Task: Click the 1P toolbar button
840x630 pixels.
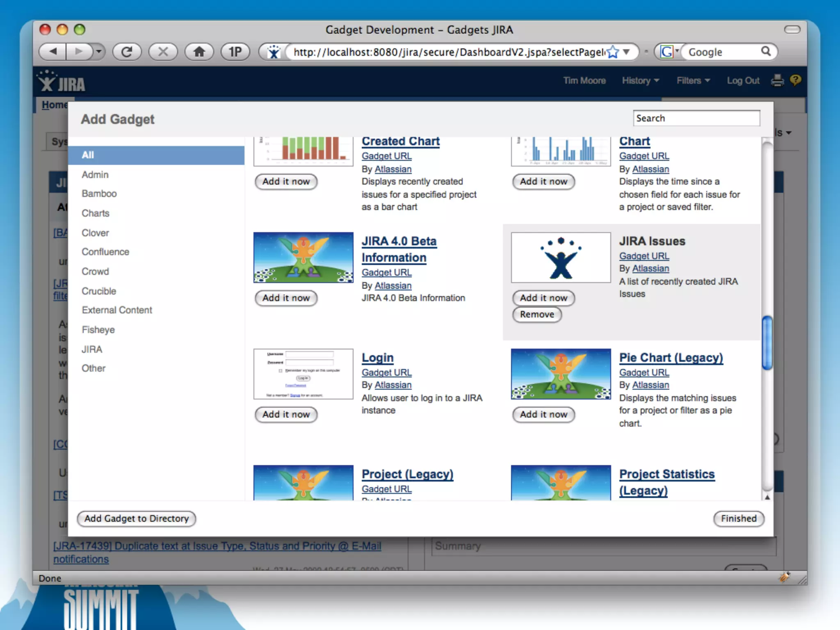Action: 235,52
